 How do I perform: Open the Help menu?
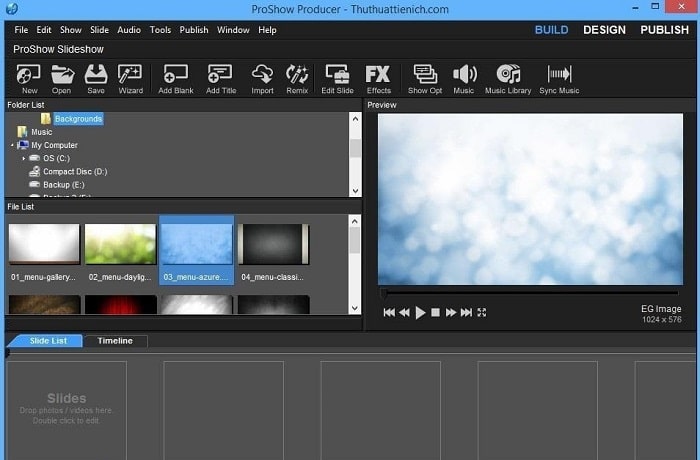point(267,30)
